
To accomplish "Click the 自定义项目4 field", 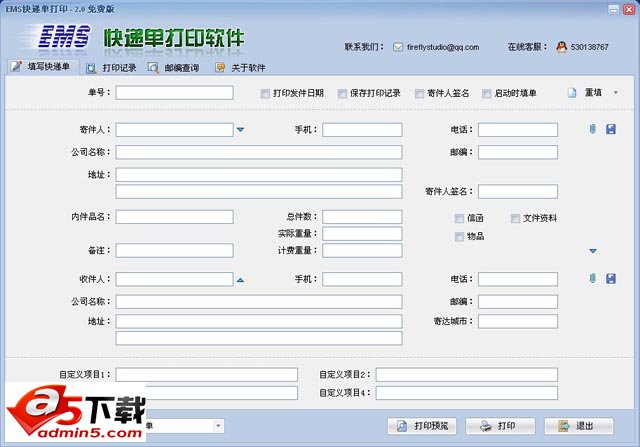I will [467, 393].
